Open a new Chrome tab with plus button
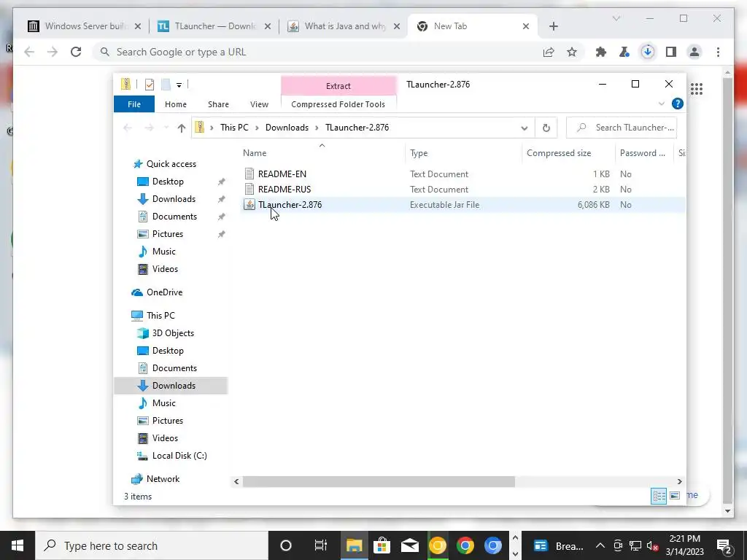 553,26
